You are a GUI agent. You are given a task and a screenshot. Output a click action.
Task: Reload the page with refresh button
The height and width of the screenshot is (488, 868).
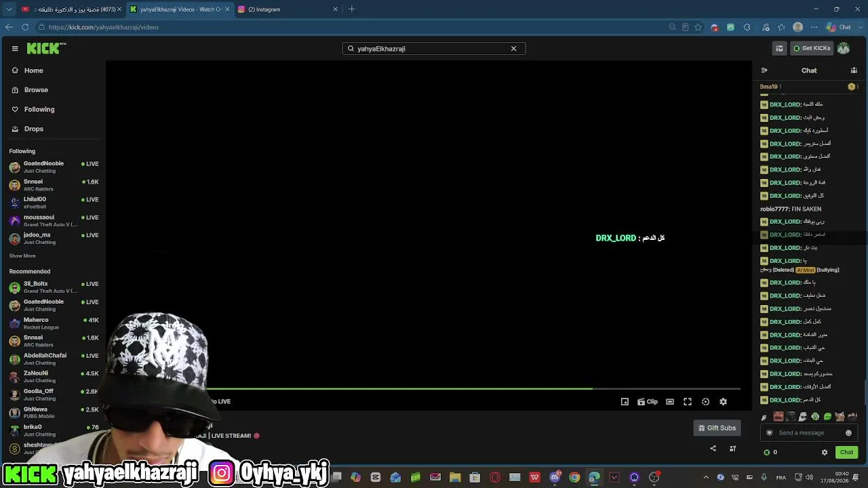pyautogui.click(x=25, y=27)
